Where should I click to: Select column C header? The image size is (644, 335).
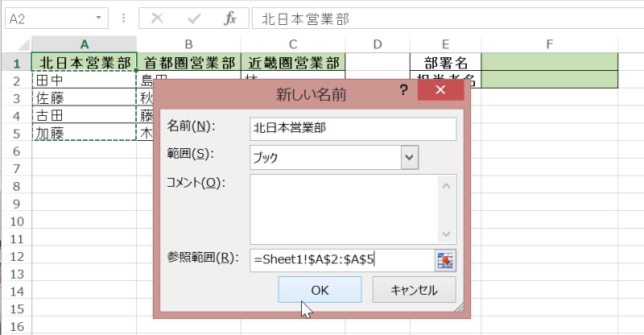(x=293, y=44)
